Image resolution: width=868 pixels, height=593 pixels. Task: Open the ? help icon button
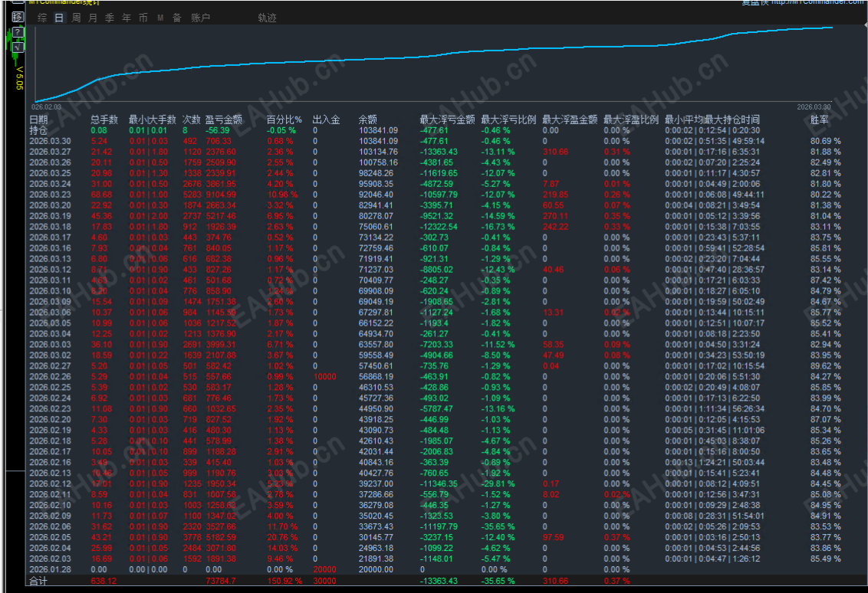[18, 32]
